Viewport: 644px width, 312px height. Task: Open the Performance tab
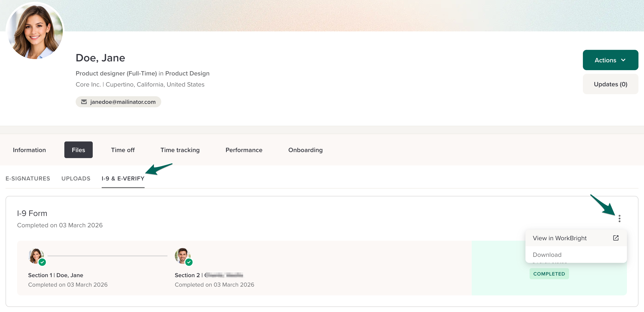click(x=244, y=150)
